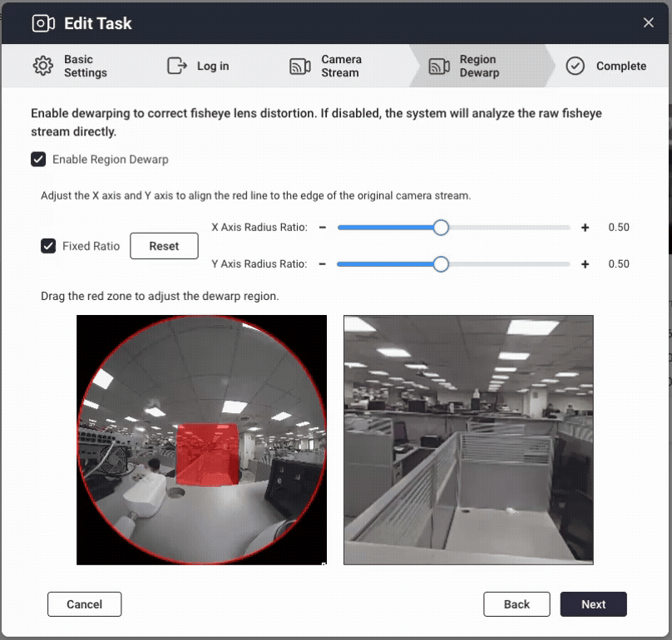Click the dewarped office preview image

tap(468, 440)
